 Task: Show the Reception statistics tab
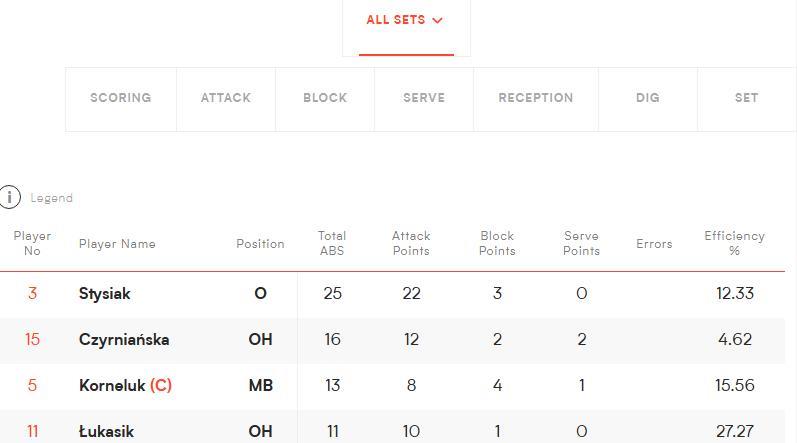tap(535, 98)
